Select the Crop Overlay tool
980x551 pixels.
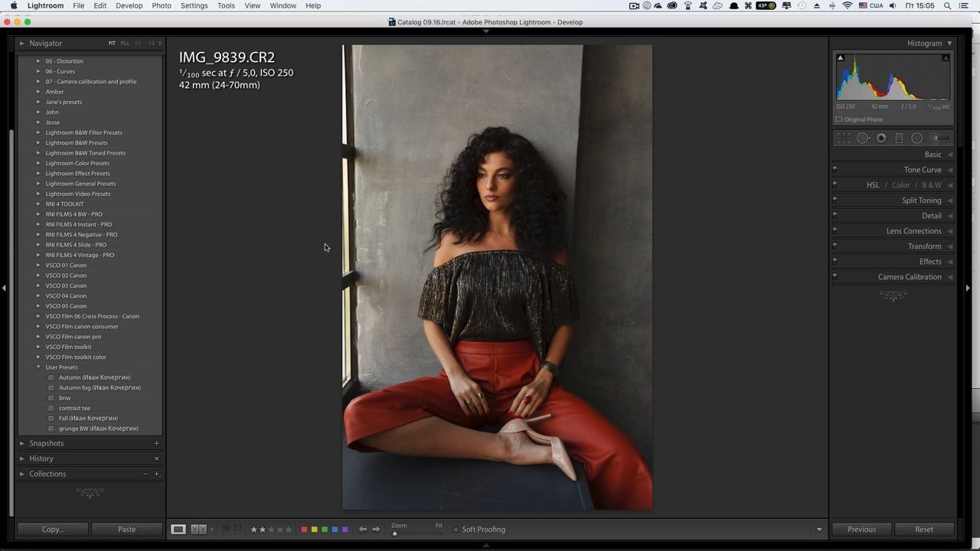point(844,138)
